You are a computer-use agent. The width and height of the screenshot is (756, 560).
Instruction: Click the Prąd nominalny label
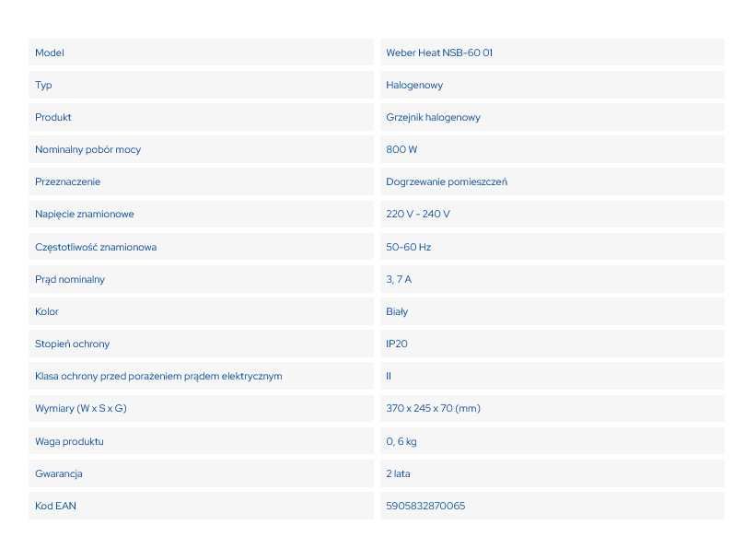[x=70, y=279]
